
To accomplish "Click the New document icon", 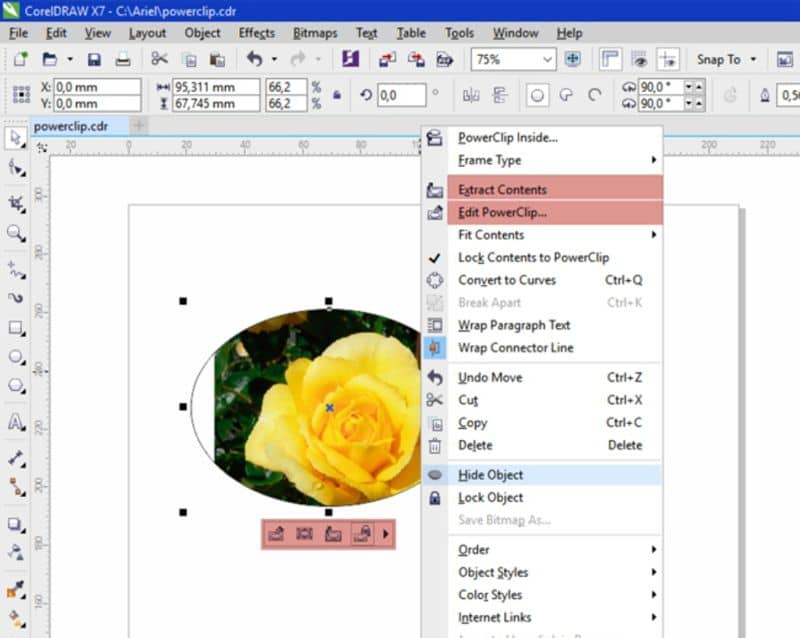I will [20, 59].
